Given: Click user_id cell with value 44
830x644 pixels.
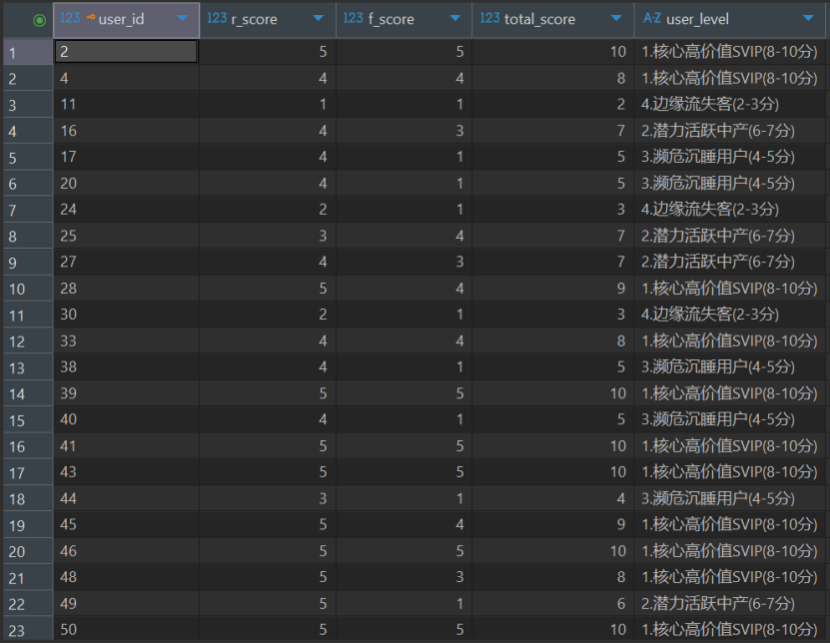Looking at the screenshot, I should [126, 498].
